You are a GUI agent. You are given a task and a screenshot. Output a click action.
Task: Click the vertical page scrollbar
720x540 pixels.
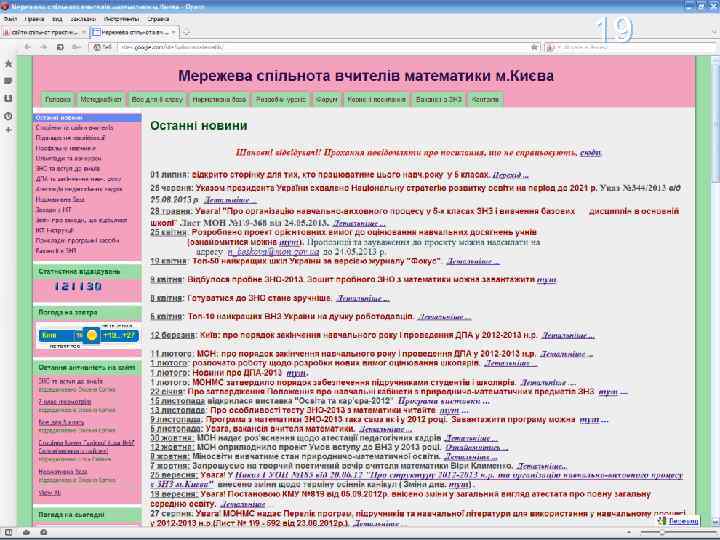(x=715, y=289)
